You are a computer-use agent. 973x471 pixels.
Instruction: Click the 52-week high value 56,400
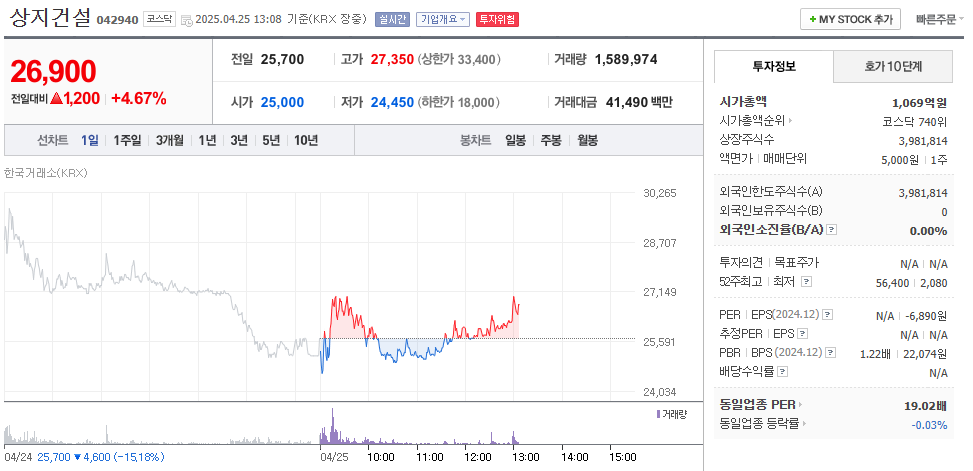tap(892, 283)
